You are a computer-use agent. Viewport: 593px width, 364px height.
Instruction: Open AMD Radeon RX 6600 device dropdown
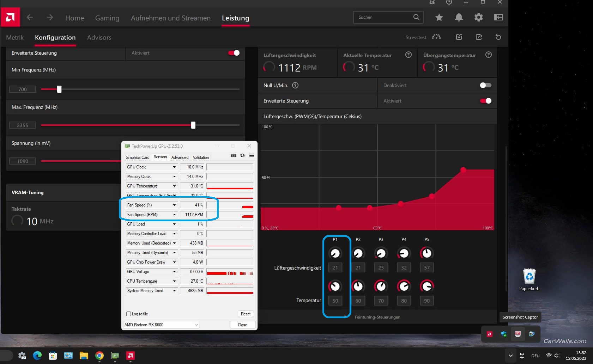161,325
